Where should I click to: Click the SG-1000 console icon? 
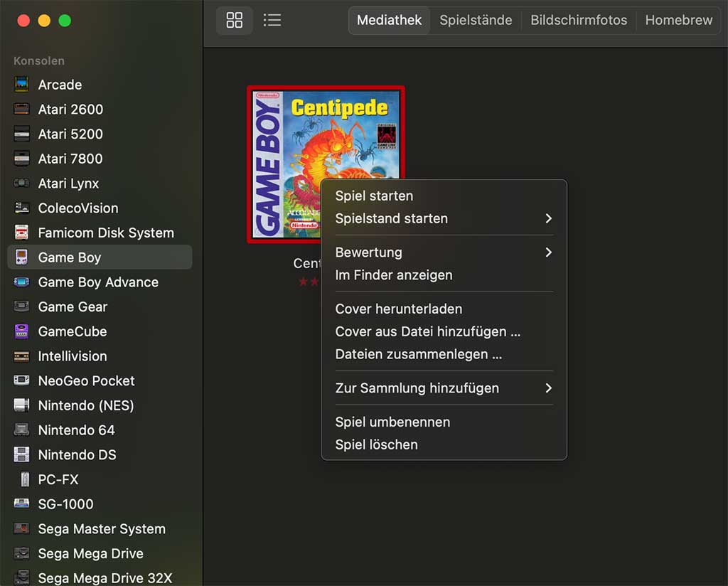click(21, 504)
